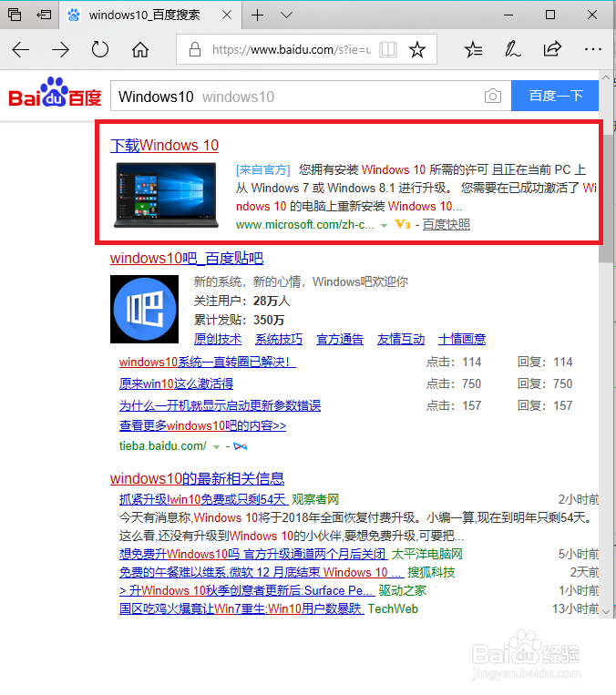
Task: Enable reading view book icon
Action: pyautogui.click(x=388, y=49)
